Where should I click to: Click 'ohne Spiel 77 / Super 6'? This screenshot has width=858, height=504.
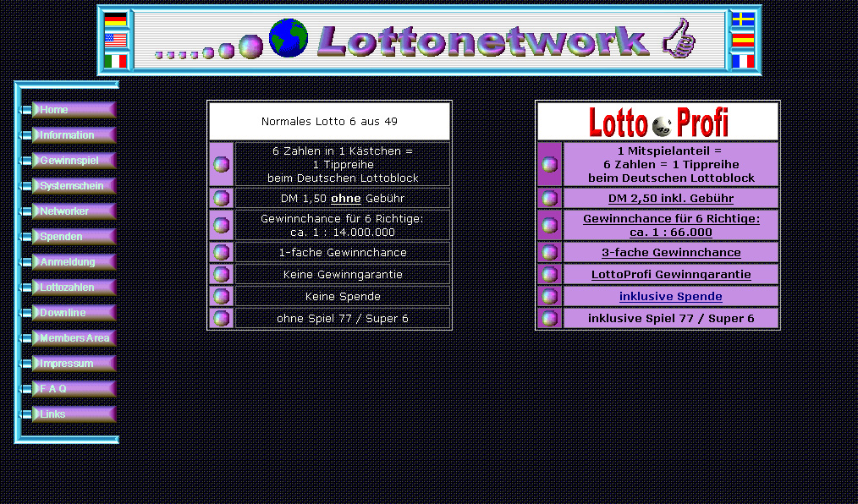point(343,318)
